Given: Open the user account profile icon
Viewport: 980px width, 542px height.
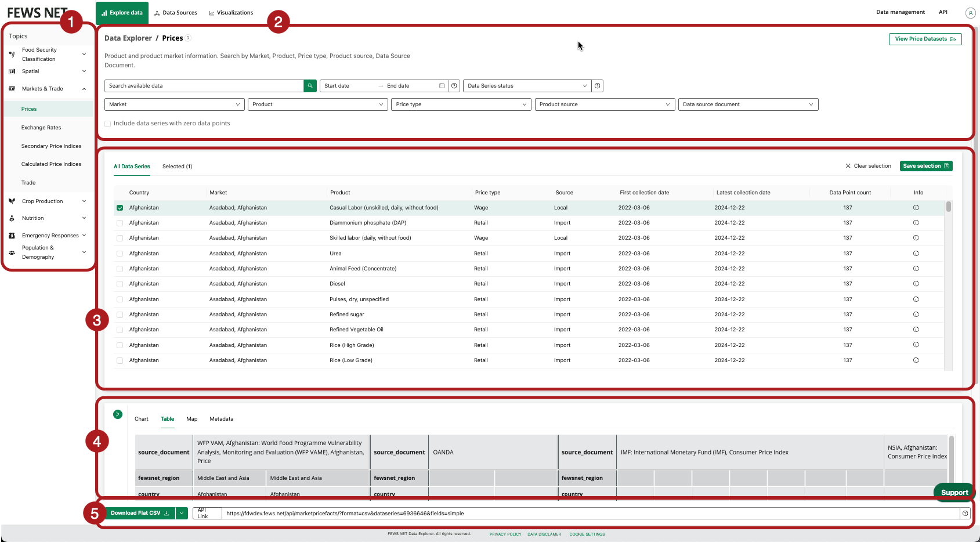Looking at the screenshot, I should [x=970, y=13].
